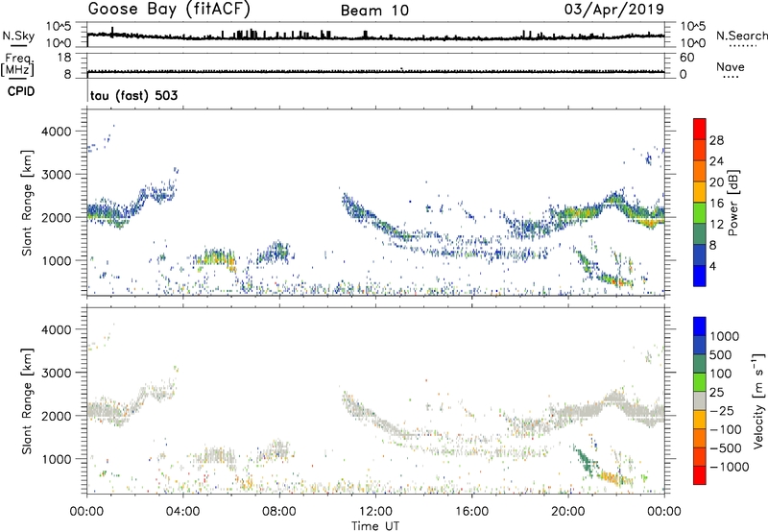The height and width of the screenshot is (532, 768).
Task: Select the 'Beam 10' header label
Action: tap(374, 11)
